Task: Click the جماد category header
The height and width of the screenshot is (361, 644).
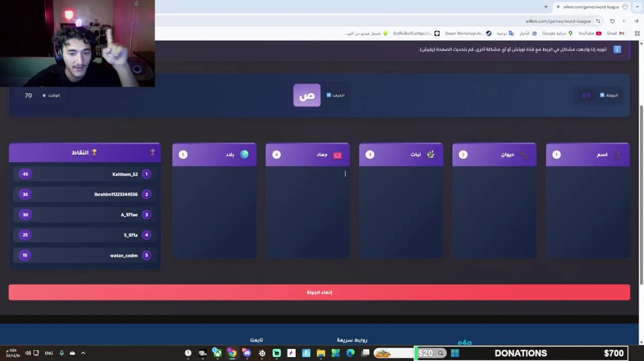Action: [307, 154]
